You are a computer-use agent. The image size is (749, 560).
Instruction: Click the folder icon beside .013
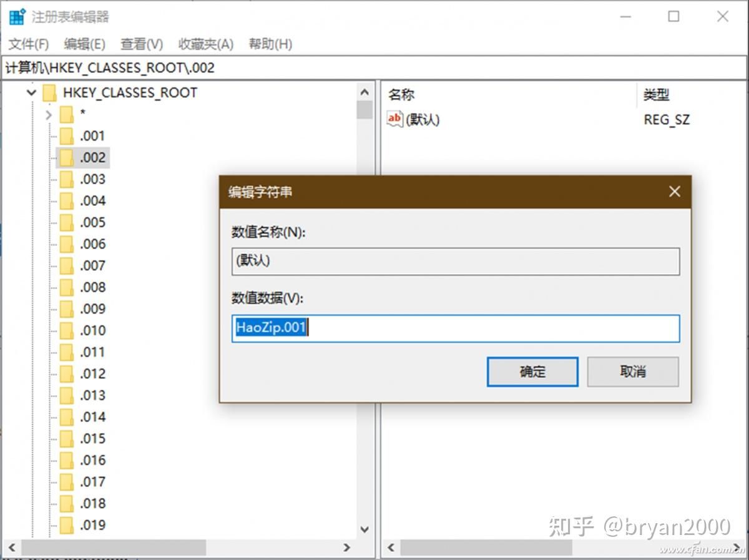66,395
